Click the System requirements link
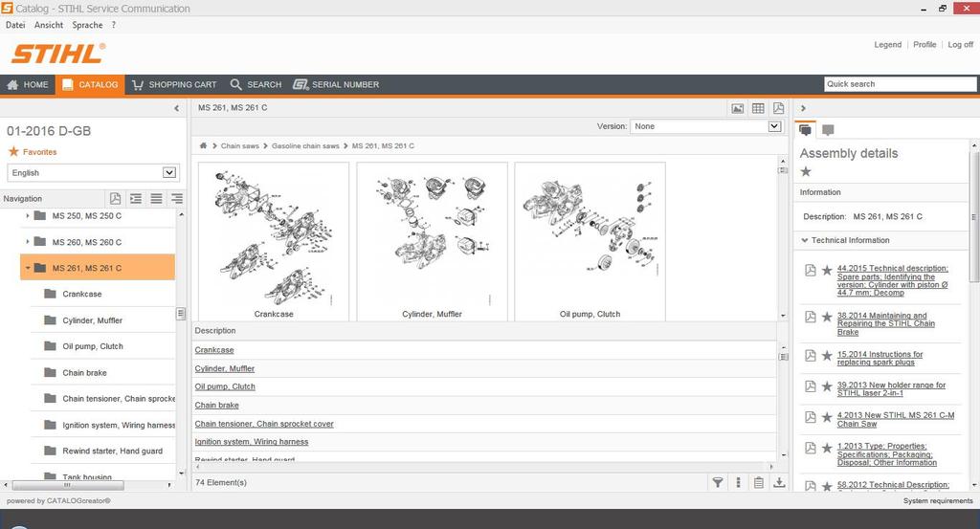 click(938, 501)
